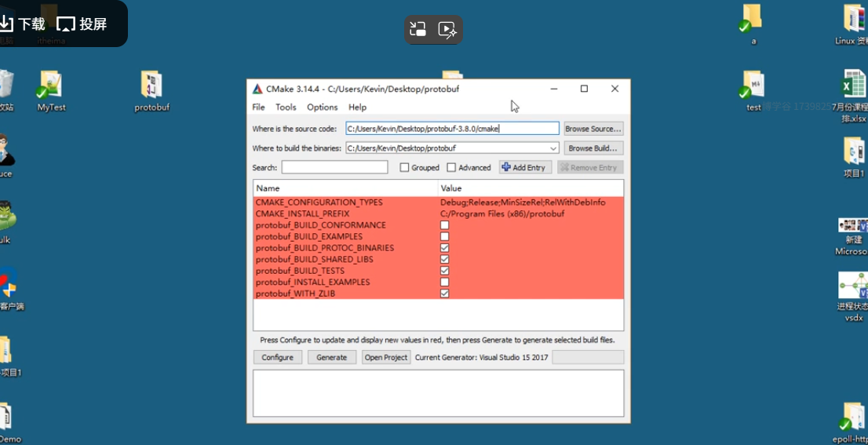Uncheck protobuf_BUILD_TESTS option
The width and height of the screenshot is (868, 445).
tap(444, 271)
